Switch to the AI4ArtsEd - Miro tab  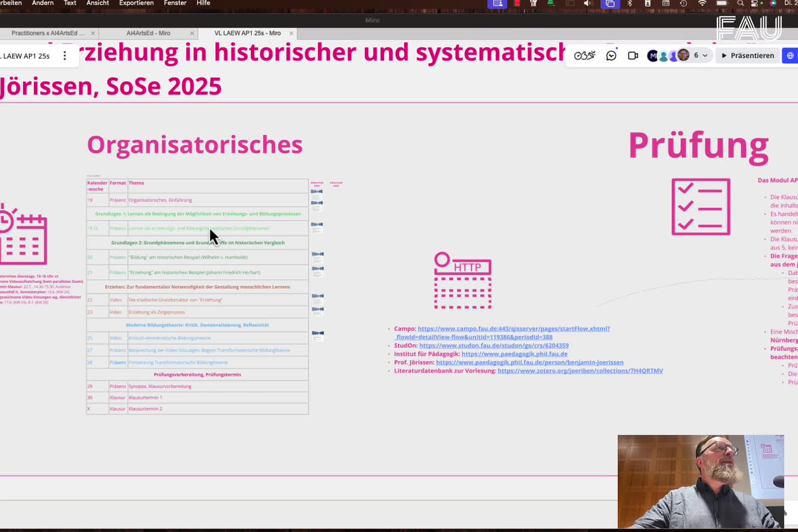tap(148, 33)
